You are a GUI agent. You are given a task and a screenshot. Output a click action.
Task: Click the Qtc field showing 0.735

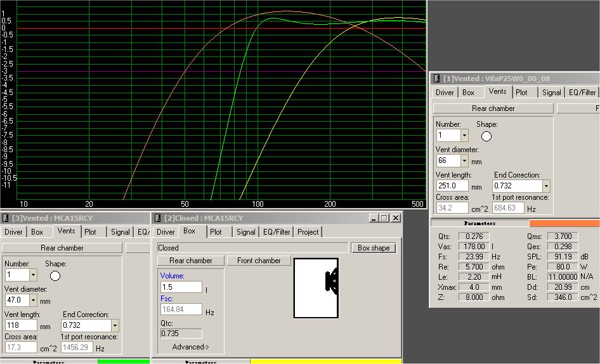point(181,334)
